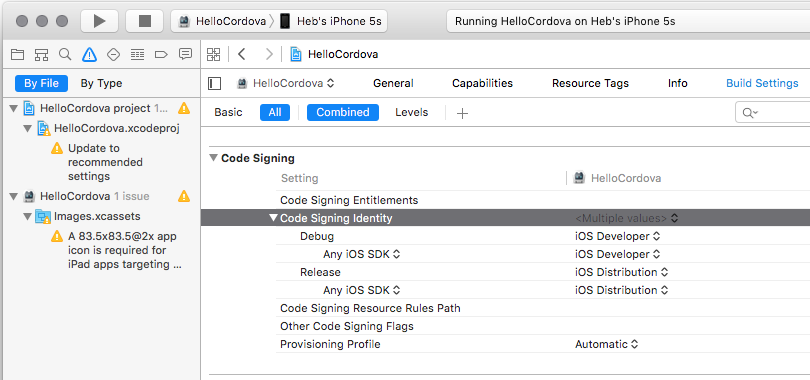Collapse the Images.xcassets disclosure triangle
This screenshot has width=810, height=380.
(x=28, y=216)
